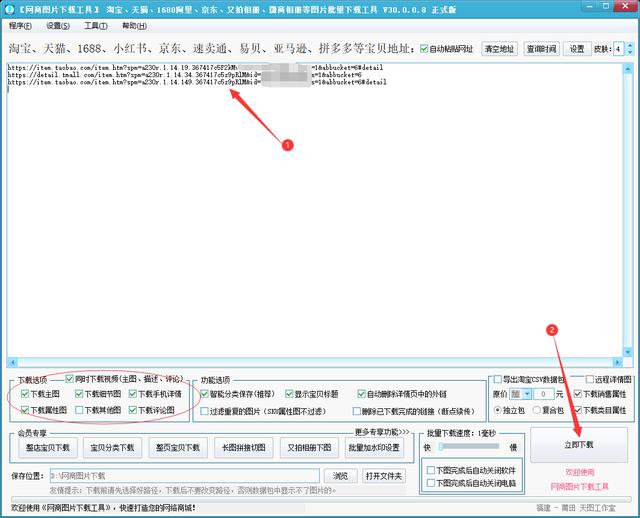Click the pink 网商图片下载工具 link
Viewport: 640px width, 518px height.
[579, 487]
